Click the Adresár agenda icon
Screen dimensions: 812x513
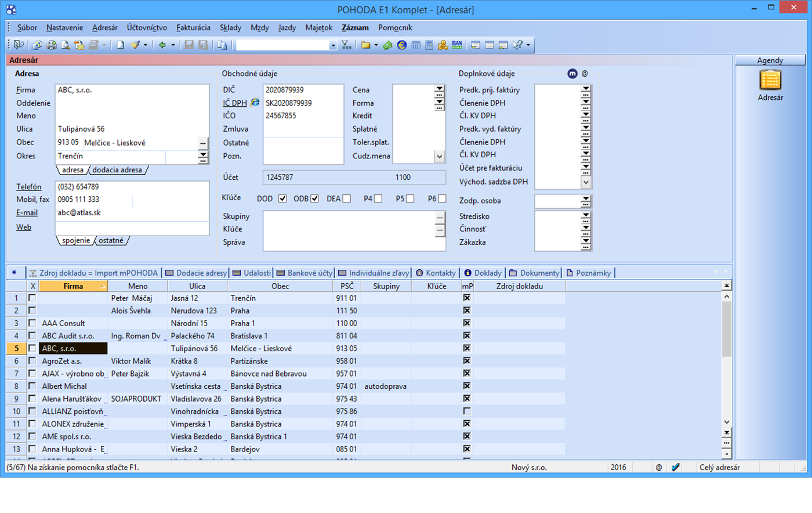[770, 80]
